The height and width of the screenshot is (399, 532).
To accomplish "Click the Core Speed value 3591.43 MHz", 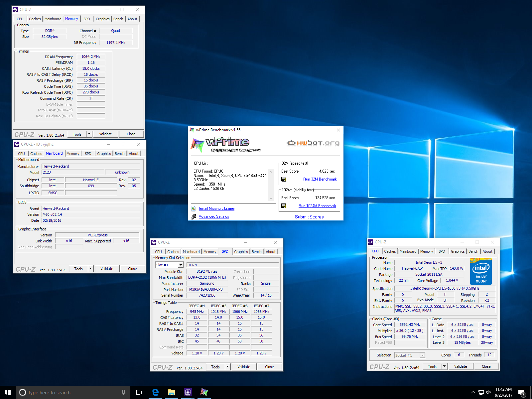I will tap(410, 325).
